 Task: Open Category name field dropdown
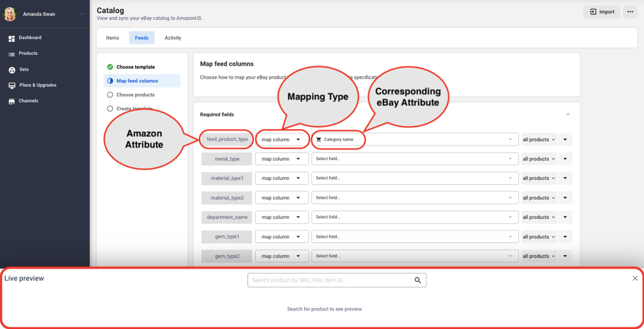pos(415,140)
